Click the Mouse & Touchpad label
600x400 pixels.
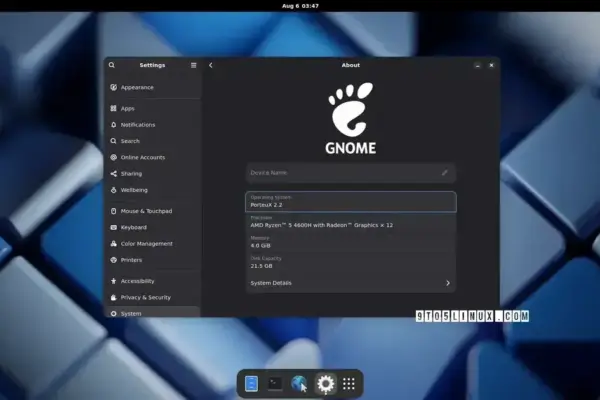pyautogui.click(x=146, y=211)
